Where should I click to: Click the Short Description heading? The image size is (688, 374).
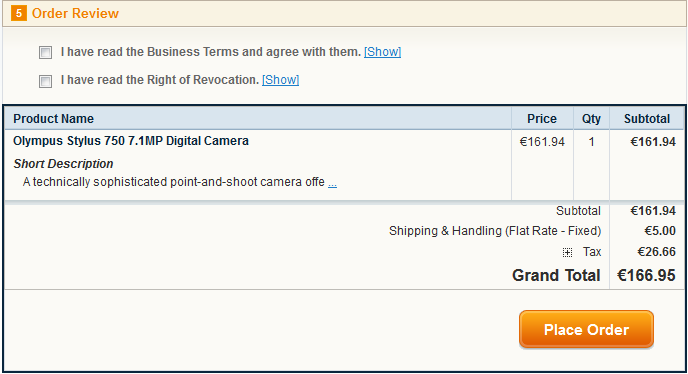63,164
